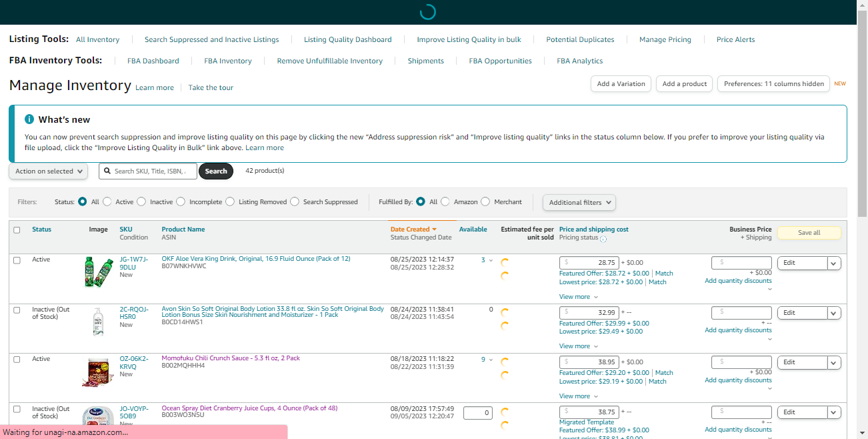Click Add quantity discounts for OKF Aloe Vera
Screen dimensions: 868x439
coord(738,281)
